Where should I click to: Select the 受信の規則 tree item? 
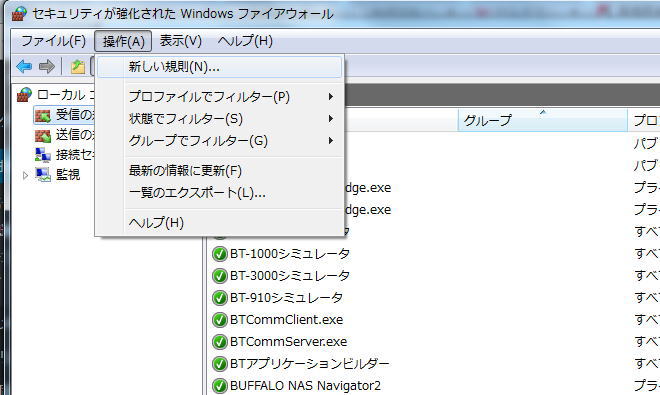(64, 115)
